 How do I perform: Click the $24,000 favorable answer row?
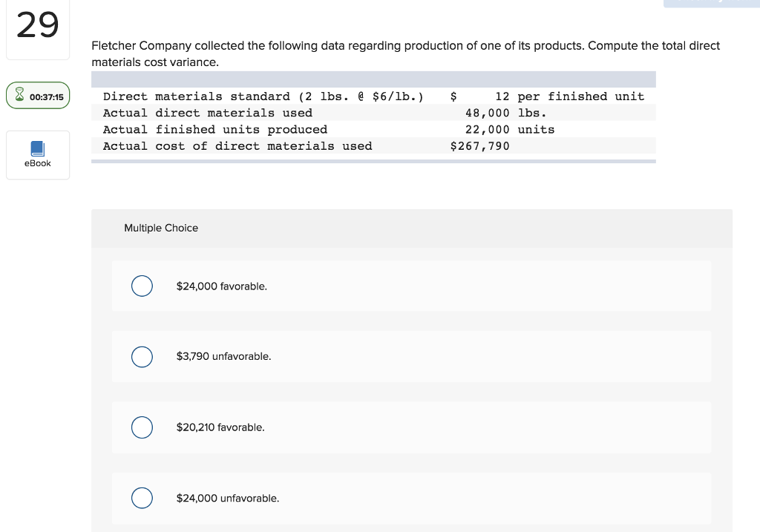(x=411, y=286)
